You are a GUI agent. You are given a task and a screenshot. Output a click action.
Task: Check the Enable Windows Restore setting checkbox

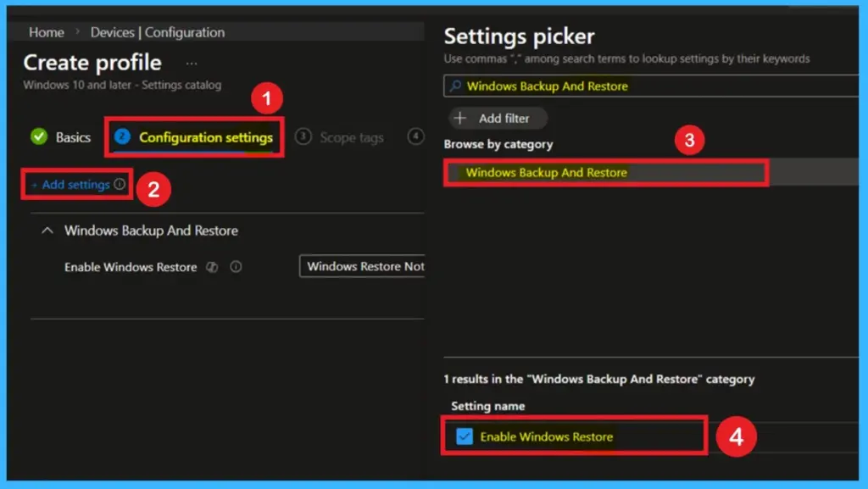coord(464,435)
